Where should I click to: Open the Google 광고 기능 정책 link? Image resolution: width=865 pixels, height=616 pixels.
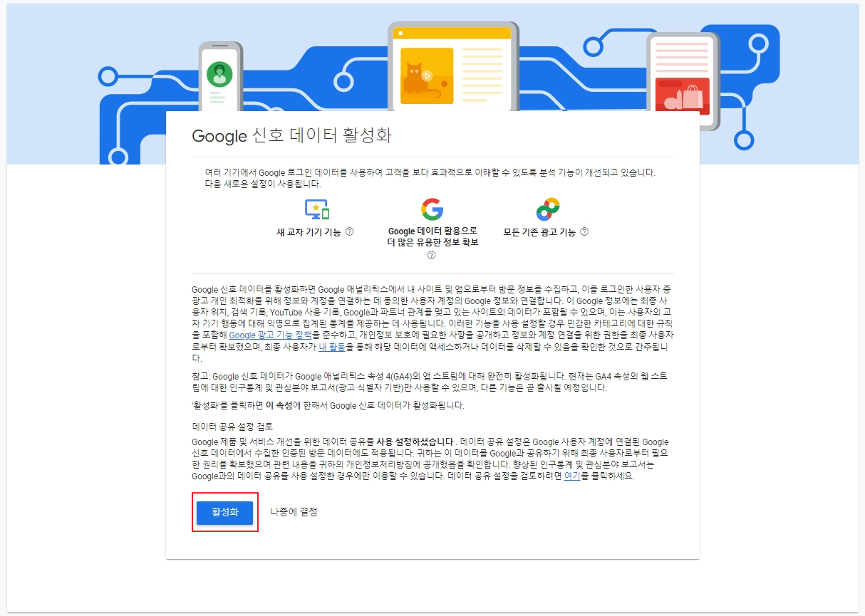click(x=271, y=335)
